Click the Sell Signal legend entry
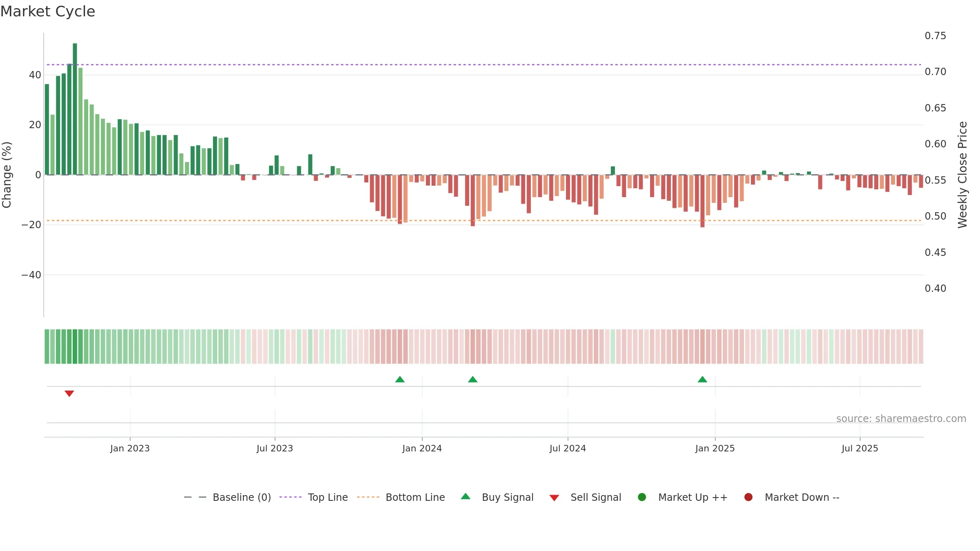Image resolution: width=980 pixels, height=551 pixels. click(585, 497)
